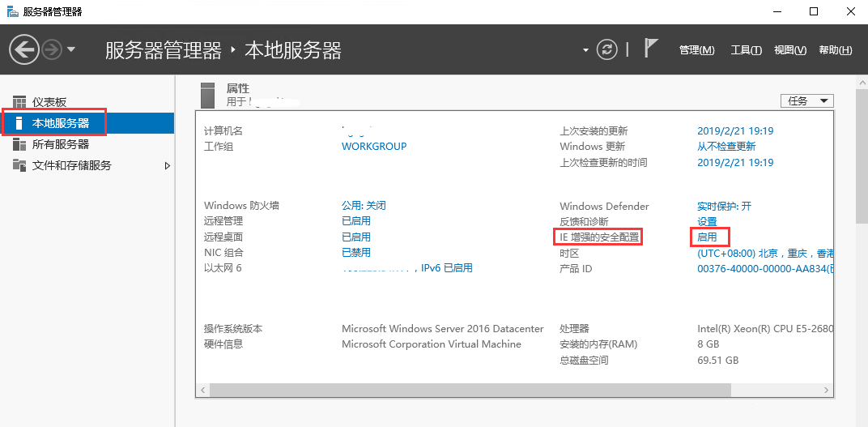Click the (UTC+08:00) time zone link
The height and width of the screenshot is (427, 868).
click(x=765, y=253)
